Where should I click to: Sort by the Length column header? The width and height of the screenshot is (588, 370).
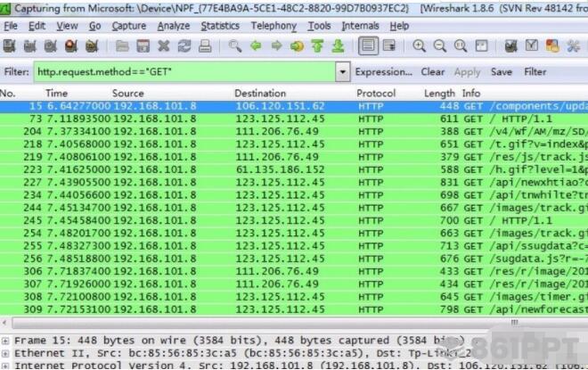click(x=439, y=93)
